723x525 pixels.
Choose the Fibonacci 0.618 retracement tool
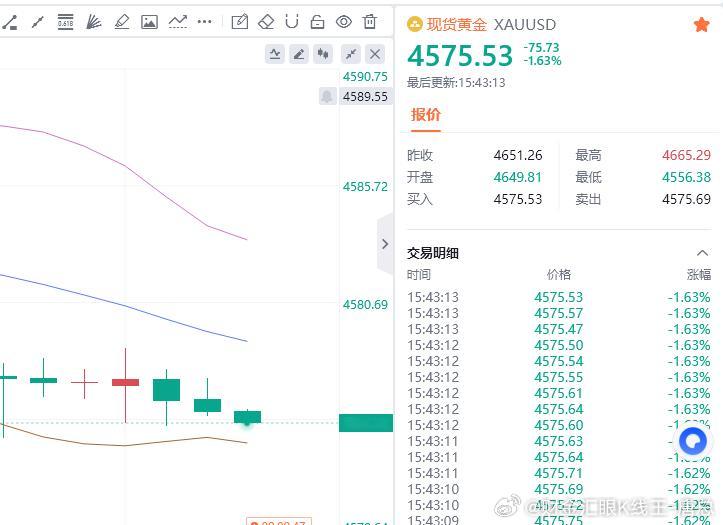pos(65,22)
